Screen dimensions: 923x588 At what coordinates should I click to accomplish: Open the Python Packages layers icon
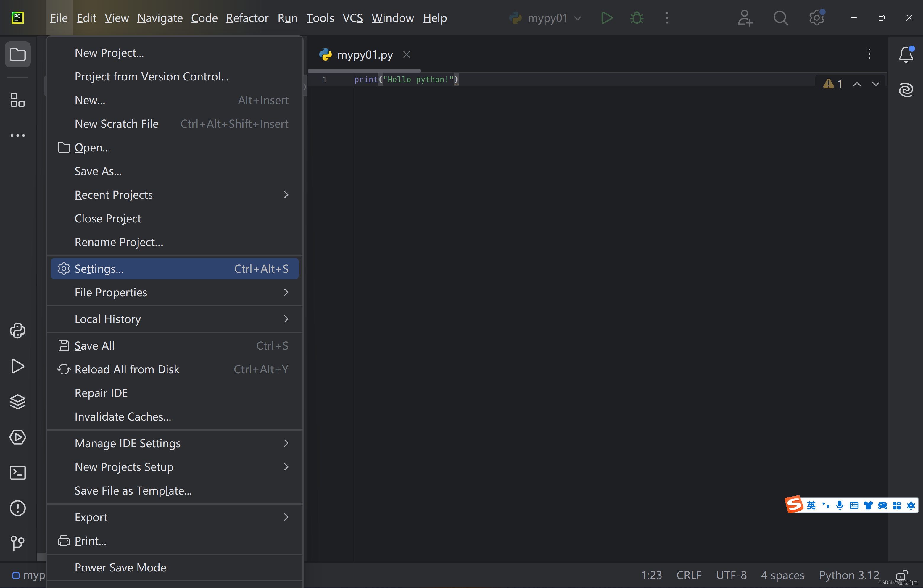(18, 401)
